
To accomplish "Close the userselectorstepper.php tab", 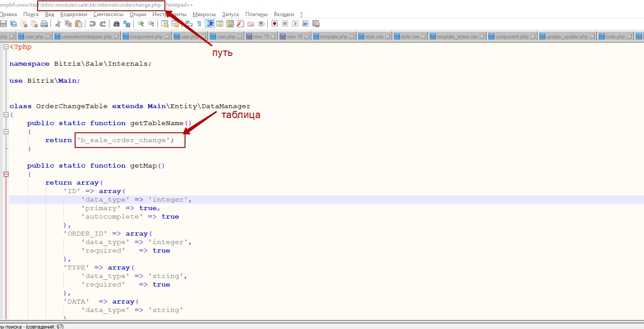I will click(x=117, y=37).
